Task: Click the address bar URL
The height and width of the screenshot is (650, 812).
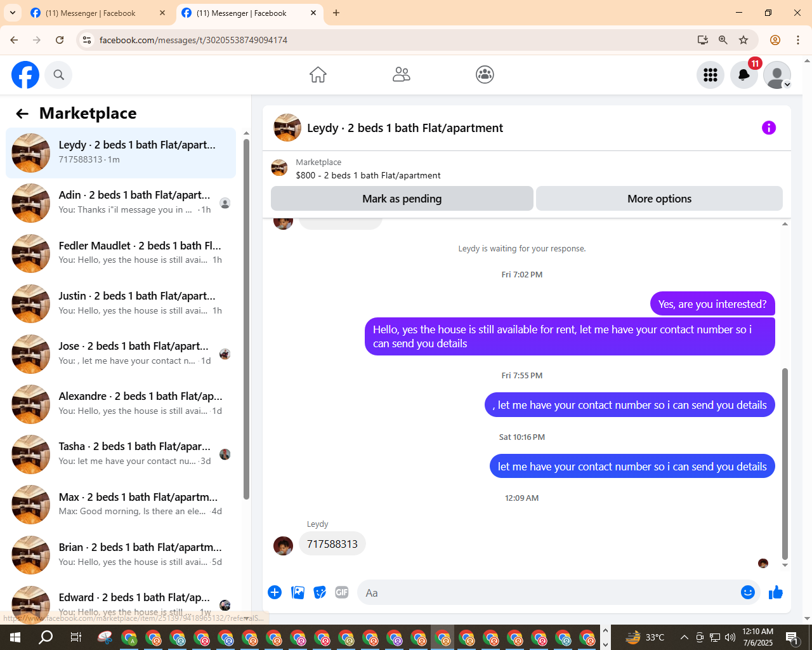Action: (x=193, y=40)
